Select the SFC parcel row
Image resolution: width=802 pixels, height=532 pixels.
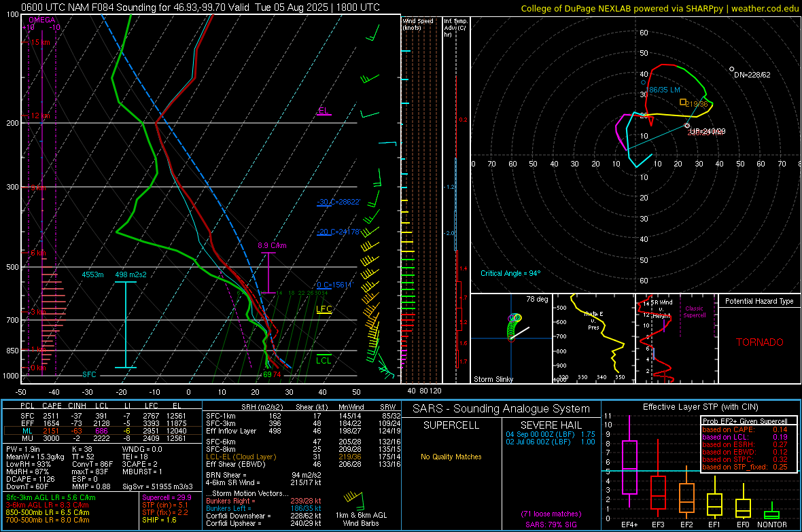coord(103,416)
